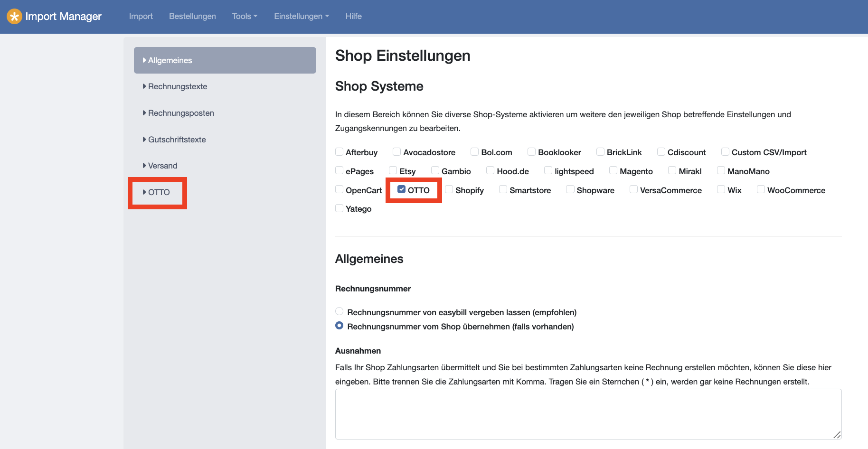Click the Import Manager brand title

(x=63, y=16)
